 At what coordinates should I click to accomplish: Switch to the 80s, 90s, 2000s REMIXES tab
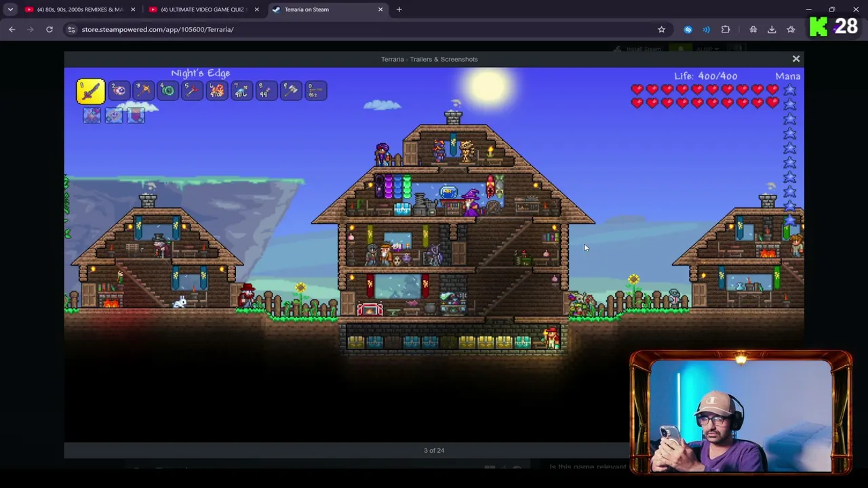click(79, 9)
